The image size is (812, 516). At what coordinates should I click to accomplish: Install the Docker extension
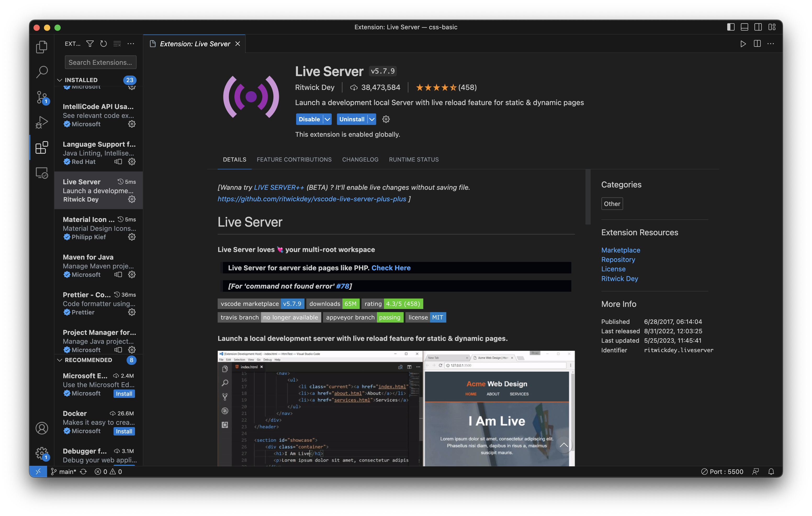coord(124,431)
